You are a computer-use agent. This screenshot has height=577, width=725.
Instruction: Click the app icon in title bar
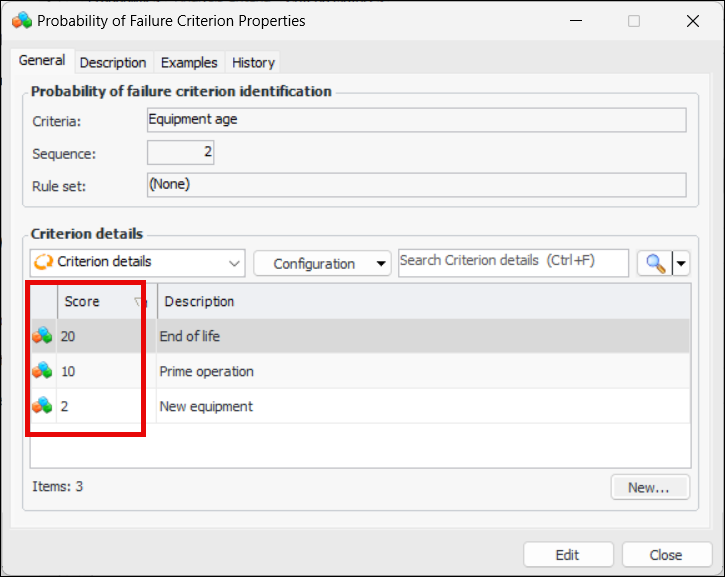(x=21, y=20)
